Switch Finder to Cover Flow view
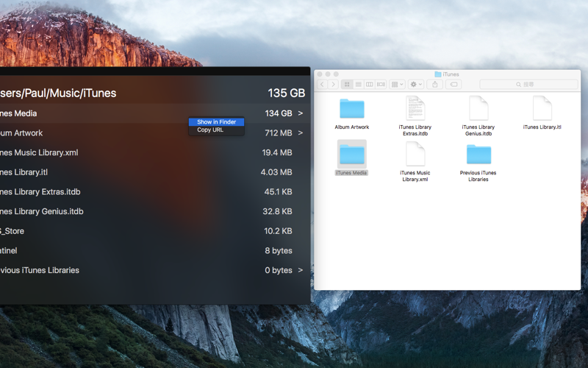Viewport: 588px width, 368px height. [381, 85]
